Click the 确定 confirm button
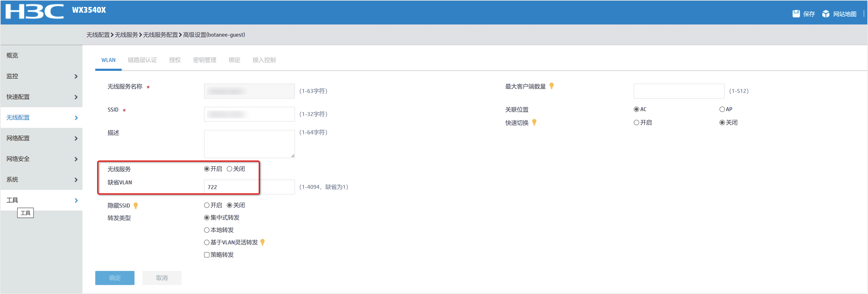 (x=115, y=278)
